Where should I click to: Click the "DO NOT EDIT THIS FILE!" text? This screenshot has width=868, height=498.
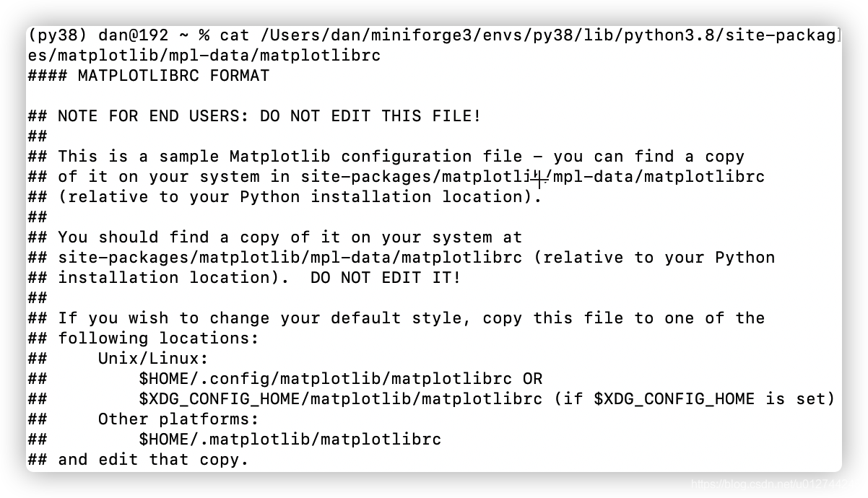click(370, 115)
